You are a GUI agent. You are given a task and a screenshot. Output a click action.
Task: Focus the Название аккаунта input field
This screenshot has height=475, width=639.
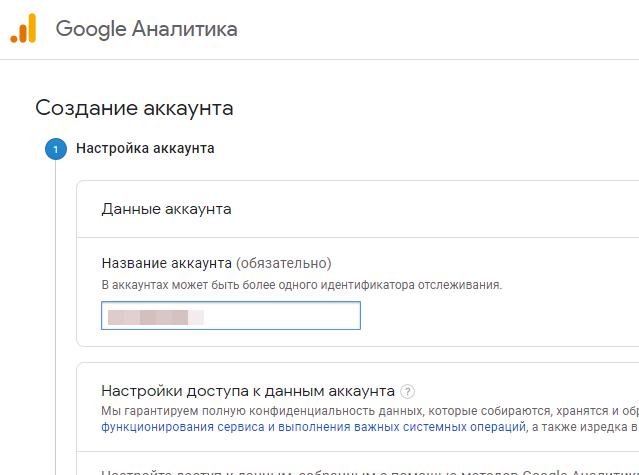tap(231, 317)
